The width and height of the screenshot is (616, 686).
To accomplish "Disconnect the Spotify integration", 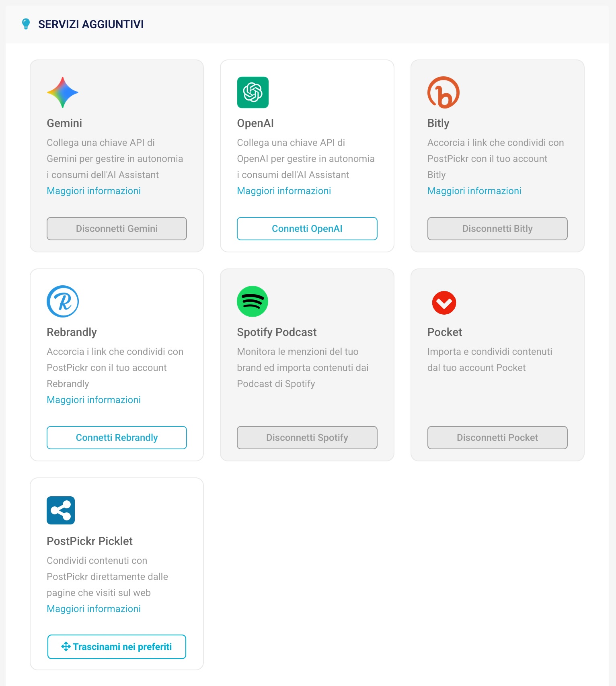I will pos(307,438).
